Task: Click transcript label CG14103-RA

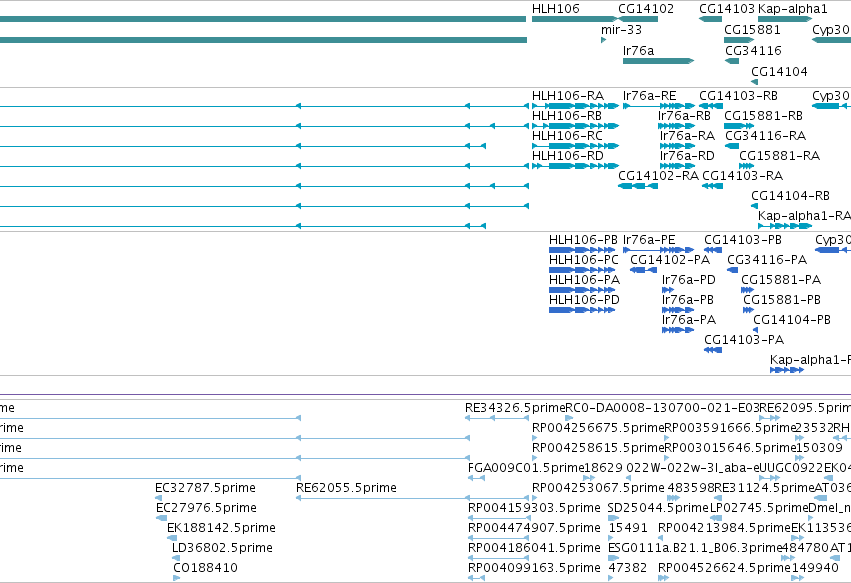Action: pyautogui.click(x=742, y=176)
